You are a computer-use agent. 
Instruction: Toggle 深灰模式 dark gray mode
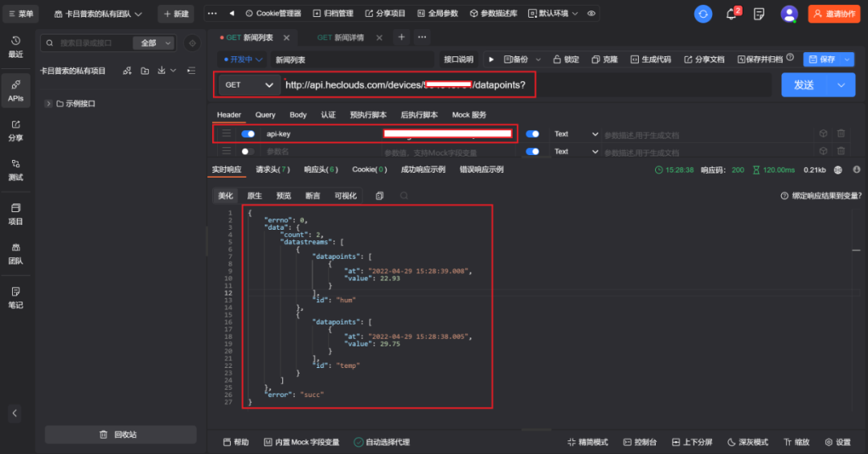(747, 442)
